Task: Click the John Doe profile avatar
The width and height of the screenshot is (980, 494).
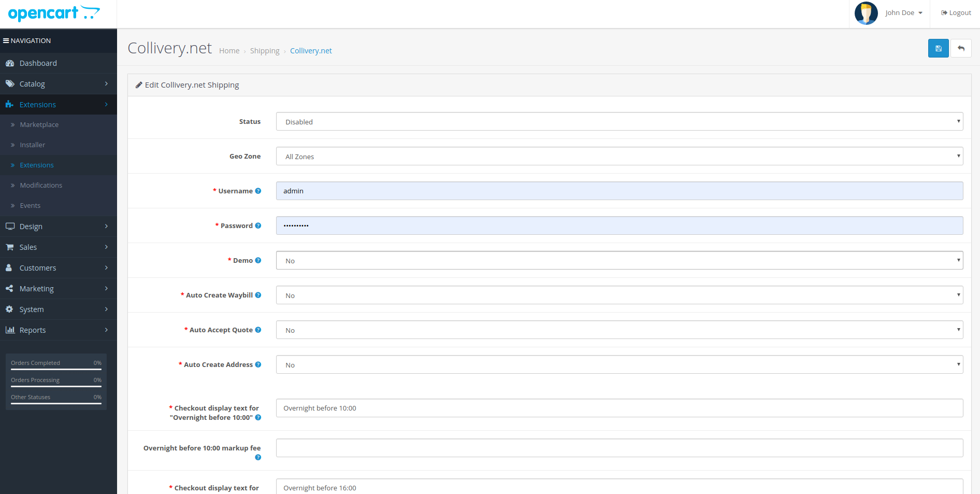Action: (x=866, y=13)
